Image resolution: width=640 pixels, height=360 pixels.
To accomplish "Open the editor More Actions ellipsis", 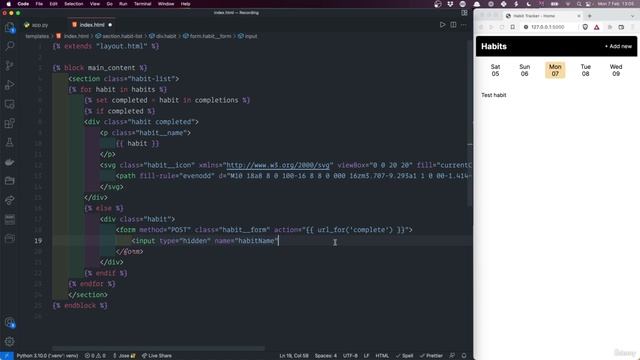I will pos(463,25).
